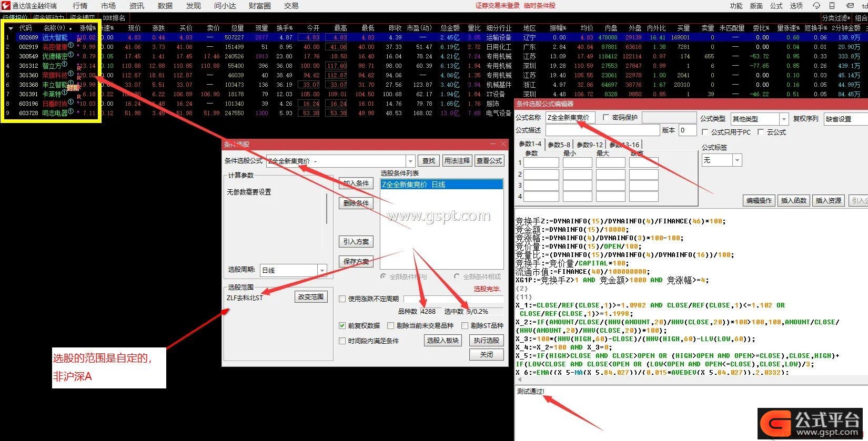Click the info circle beside 名臣健康

[x=71, y=45]
